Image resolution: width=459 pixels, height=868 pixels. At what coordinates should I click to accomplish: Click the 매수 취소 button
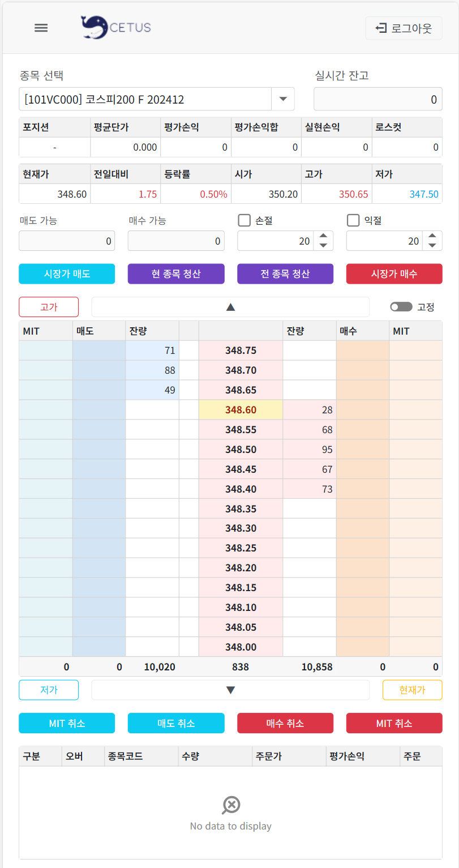[x=285, y=723]
